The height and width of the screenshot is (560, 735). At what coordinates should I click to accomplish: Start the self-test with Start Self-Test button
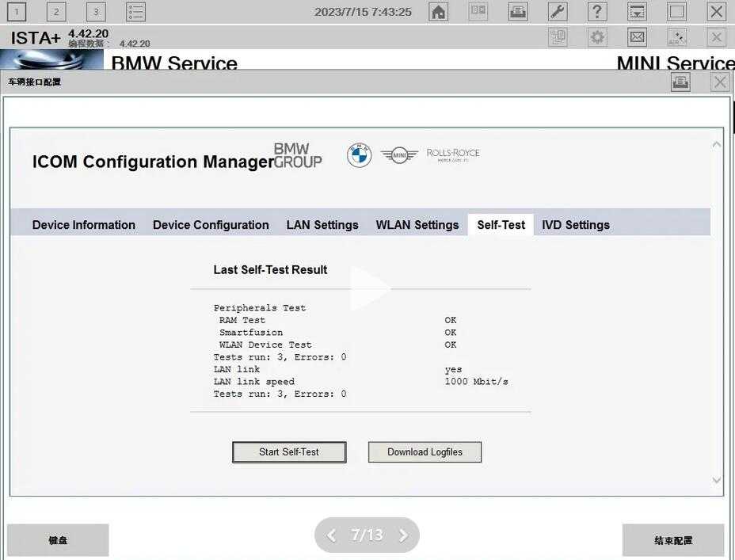(289, 452)
